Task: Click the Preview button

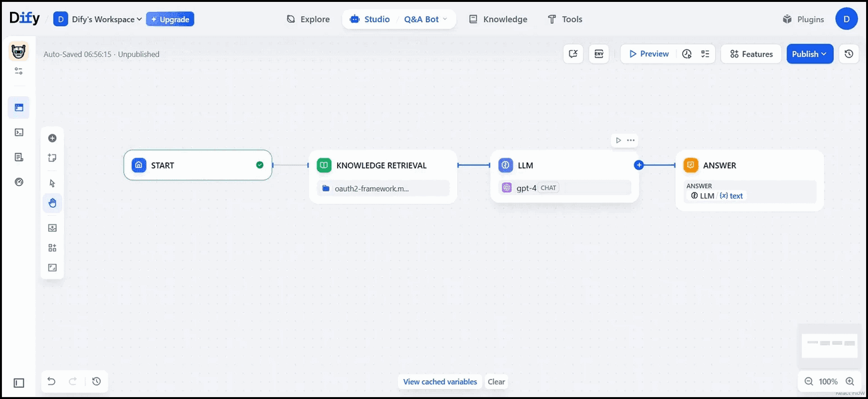Action: (x=650, y=54)
